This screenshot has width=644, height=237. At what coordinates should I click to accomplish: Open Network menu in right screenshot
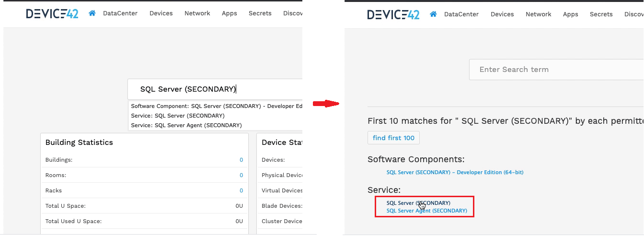539,14
